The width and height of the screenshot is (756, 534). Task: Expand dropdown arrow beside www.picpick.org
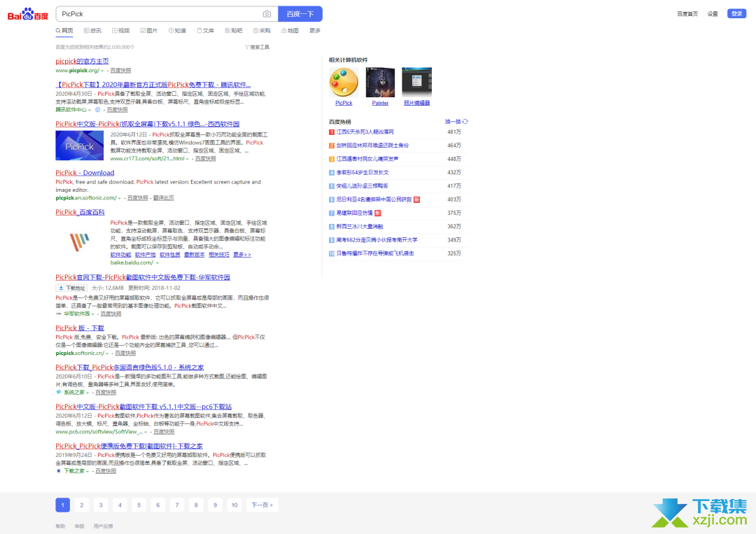(x=102, y=71)
